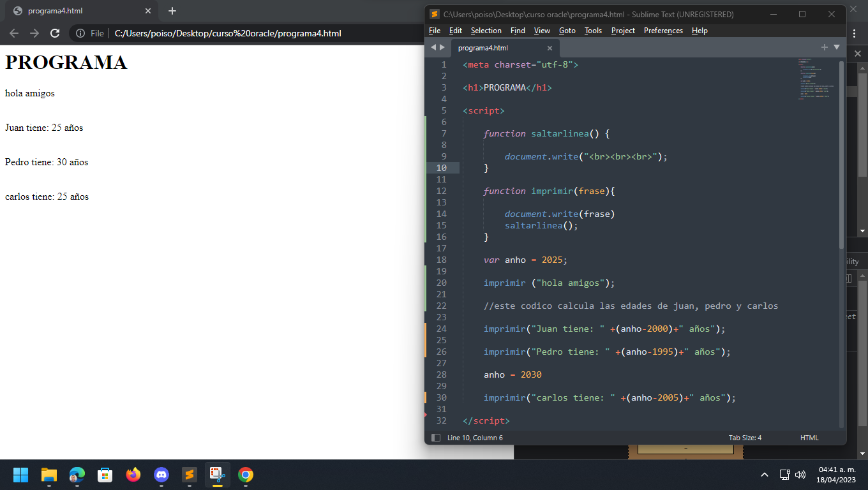Close the panel behind Sublime with X
Screen dimensions: 868x490
(x=857, y=54)
